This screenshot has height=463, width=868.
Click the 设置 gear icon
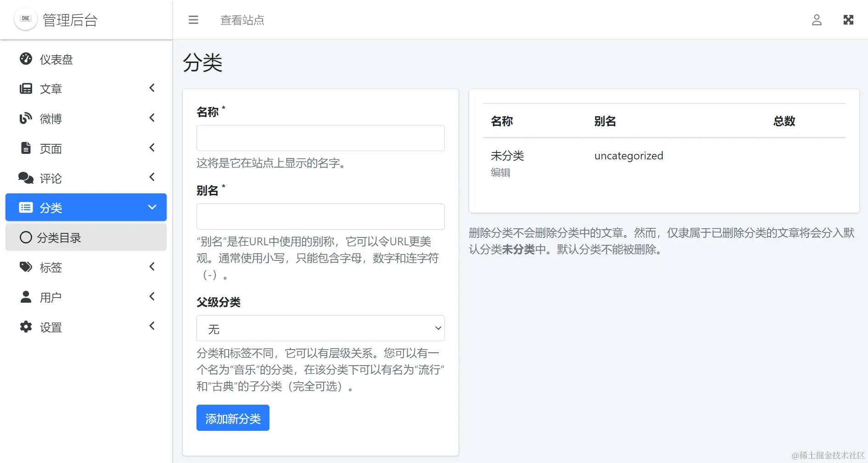[x=26, y=327]
